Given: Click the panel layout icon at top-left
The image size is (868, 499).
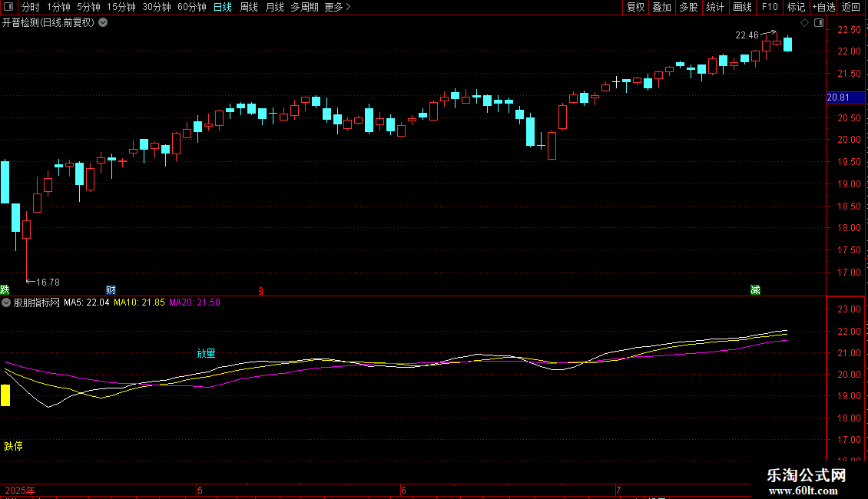Looking at the screenshot, I should (x=8, y=7).
